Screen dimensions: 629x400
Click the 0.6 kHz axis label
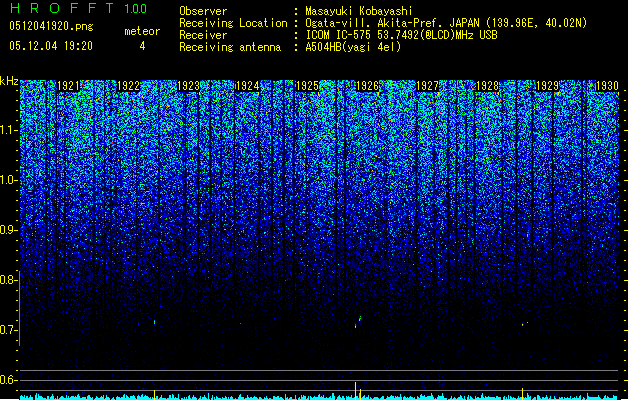(8, 380)
